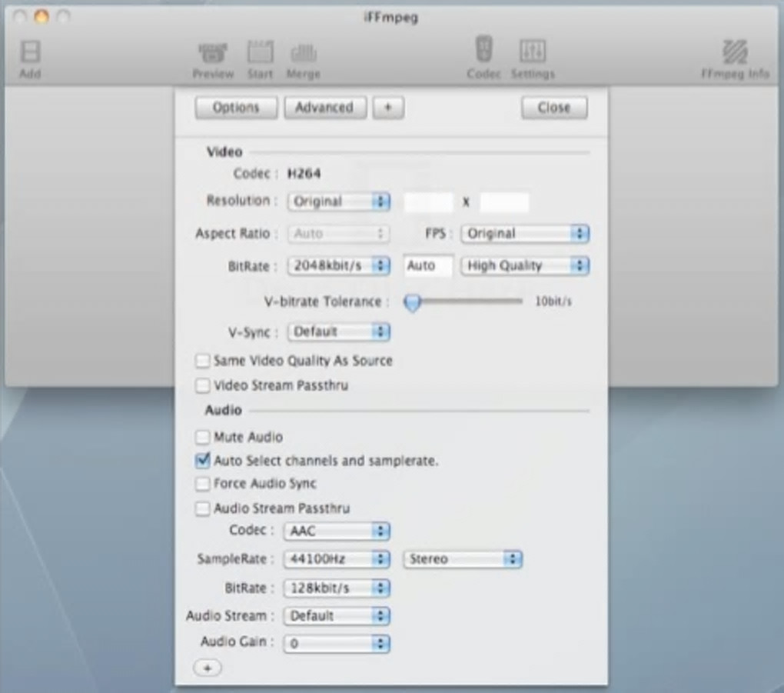Screen dimensions: 784x693
Task: Click the 10bit/s tolerance value
Action: pyautogui.click(x=553, y=302)
